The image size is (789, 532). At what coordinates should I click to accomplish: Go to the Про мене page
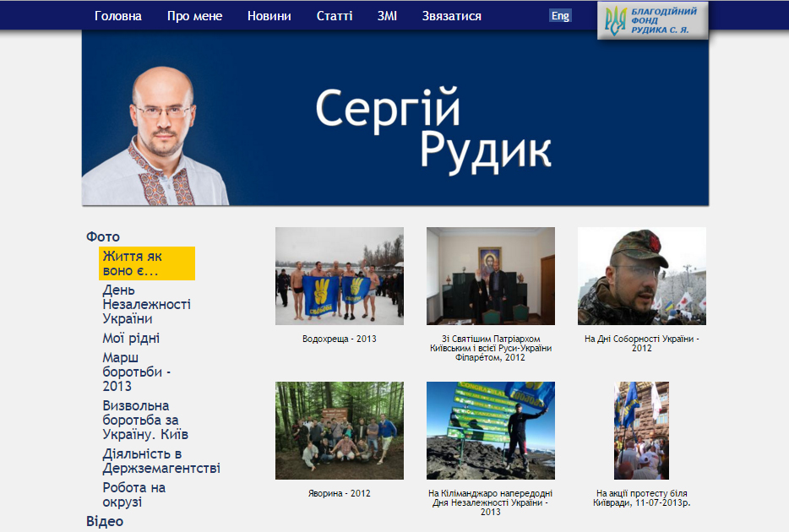[194, 16]
